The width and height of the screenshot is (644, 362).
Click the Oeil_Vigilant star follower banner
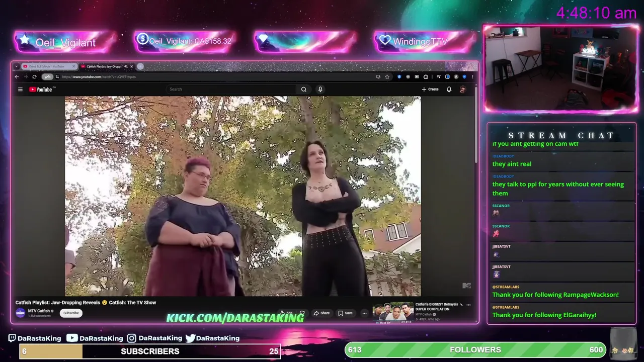(x=65, y=42)
